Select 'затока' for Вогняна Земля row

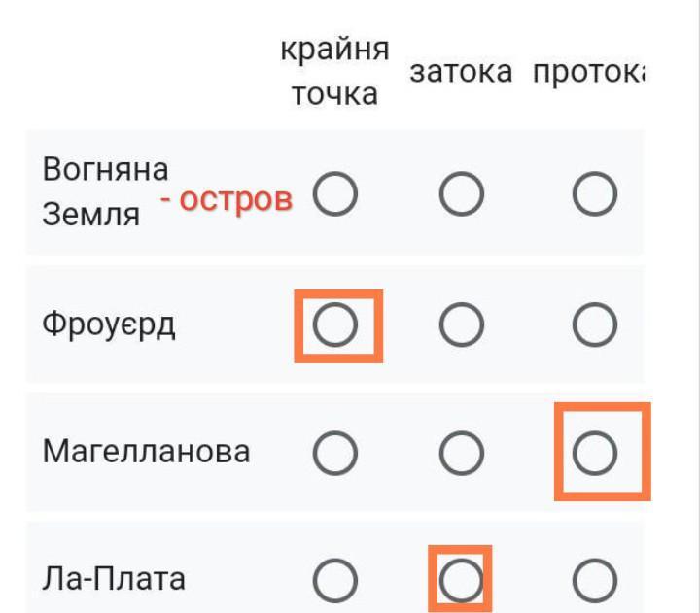[x=462, y=193]
